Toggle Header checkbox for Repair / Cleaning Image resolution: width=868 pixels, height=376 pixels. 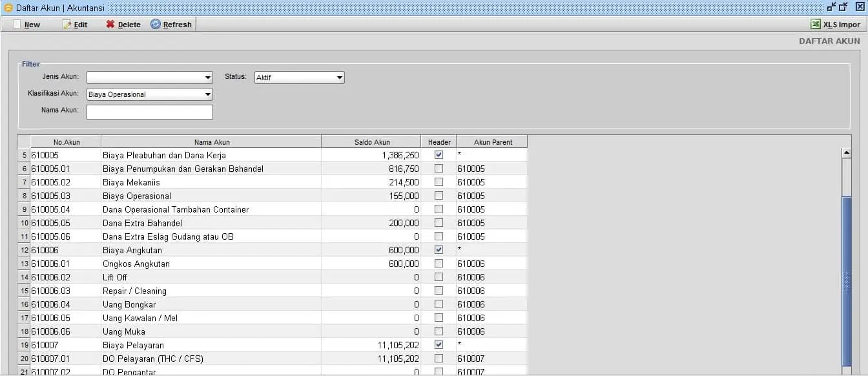pos(439,291)
